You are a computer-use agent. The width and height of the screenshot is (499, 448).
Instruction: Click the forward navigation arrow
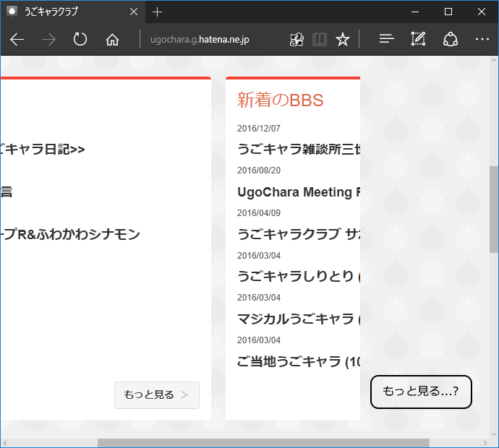click(48, 40)
